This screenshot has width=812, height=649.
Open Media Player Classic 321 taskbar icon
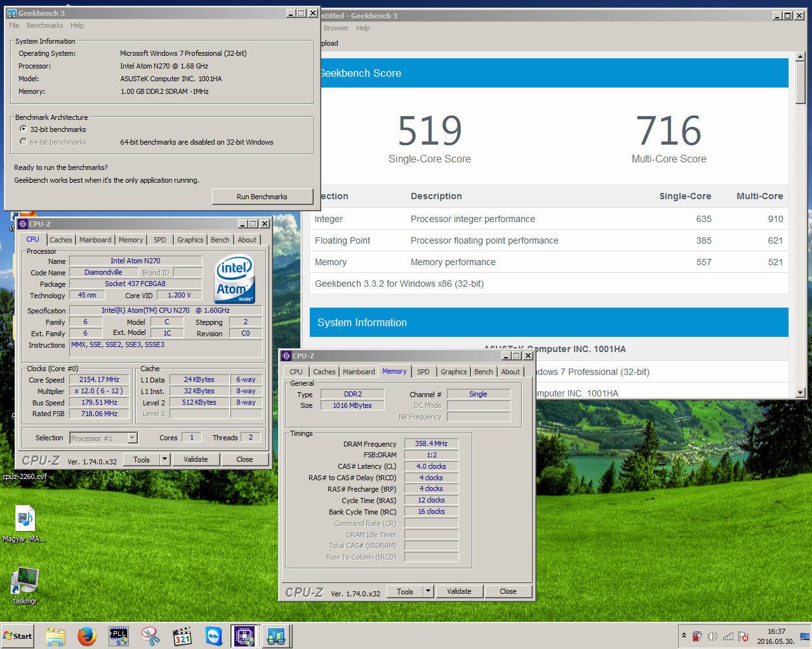pyautogui.click(x=182, y=636)
